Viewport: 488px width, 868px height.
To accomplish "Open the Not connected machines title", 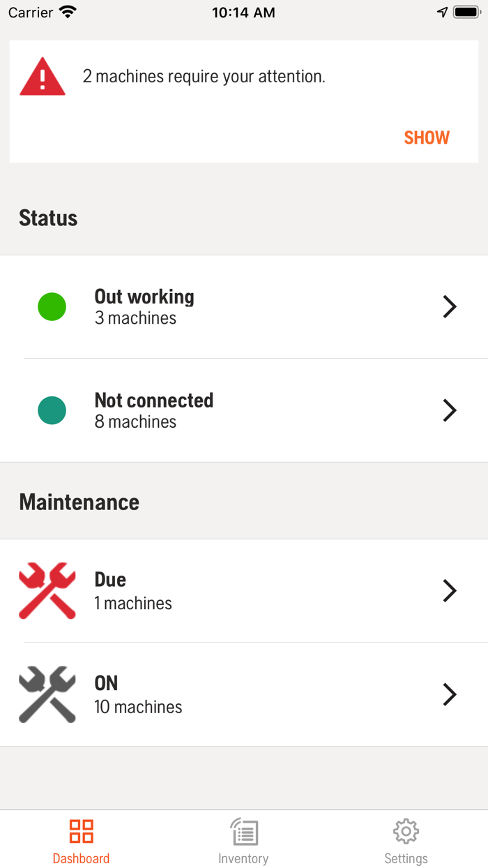I will click(x=154, y=401).
